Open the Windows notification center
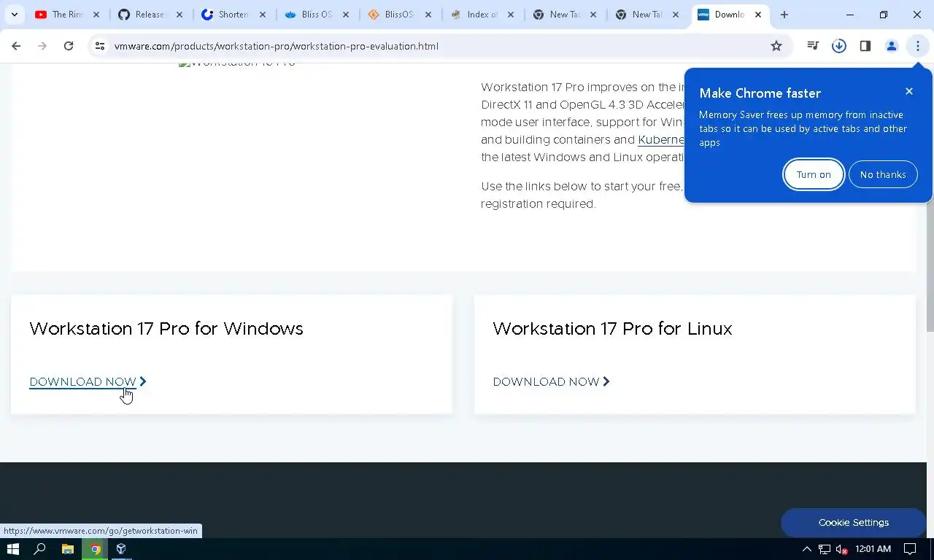This screenshot has height=560, width=934. 910,549
